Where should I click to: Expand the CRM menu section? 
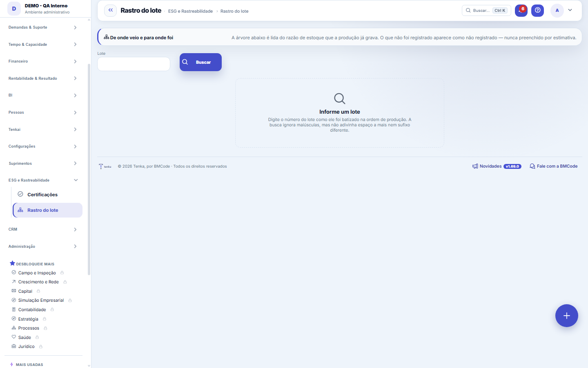click(x=42, y=229)
